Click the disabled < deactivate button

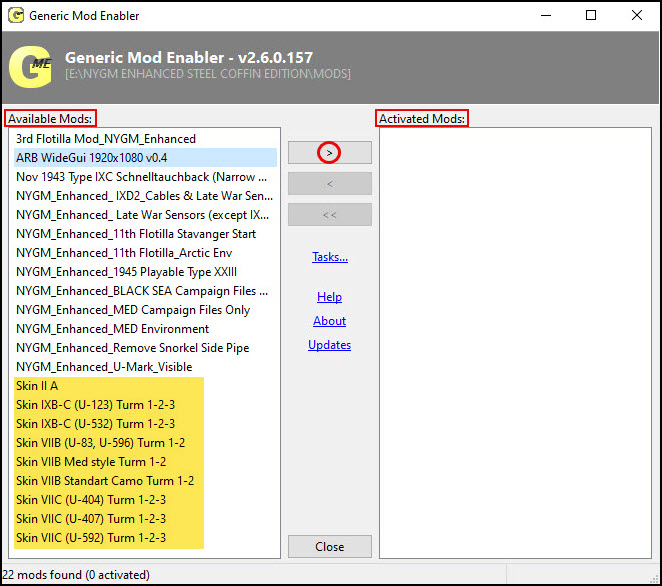[x=330, y=184]
